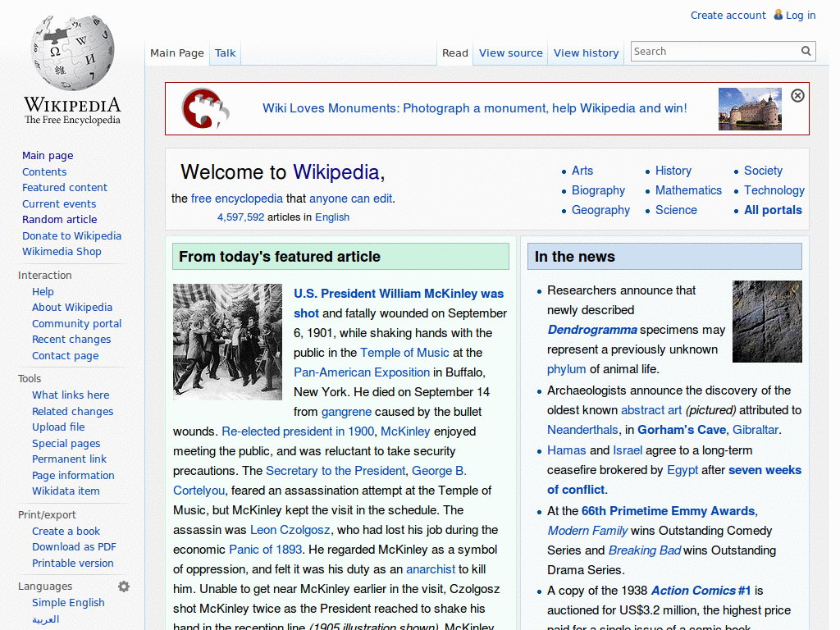Open the McKinley assassination illustration
The height and width of the screenshot is (630, 840).
click(227, 342)
